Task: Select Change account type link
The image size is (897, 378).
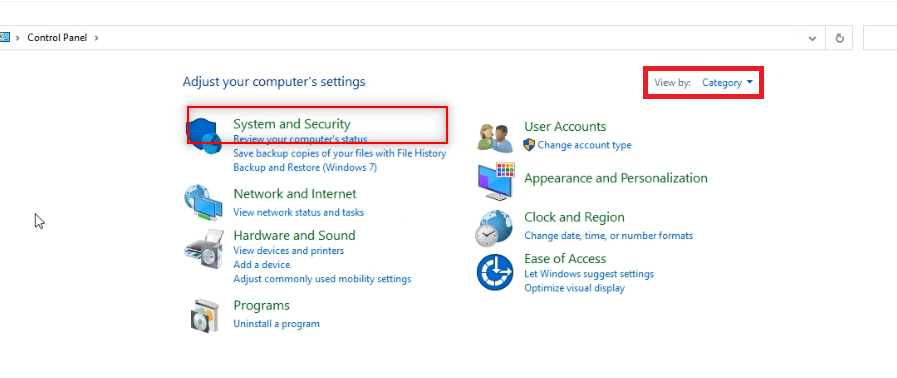Action: [x=584, y=145]
